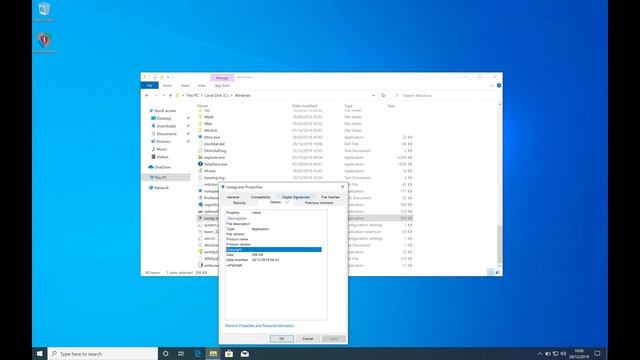Open Task View on the taskbar

tap(181, 353)
